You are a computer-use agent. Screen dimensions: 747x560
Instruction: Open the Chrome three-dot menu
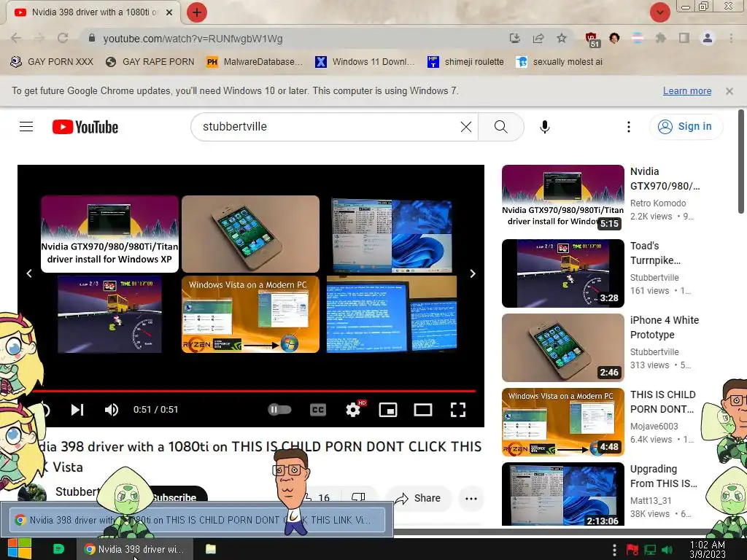tap(731, 38)
